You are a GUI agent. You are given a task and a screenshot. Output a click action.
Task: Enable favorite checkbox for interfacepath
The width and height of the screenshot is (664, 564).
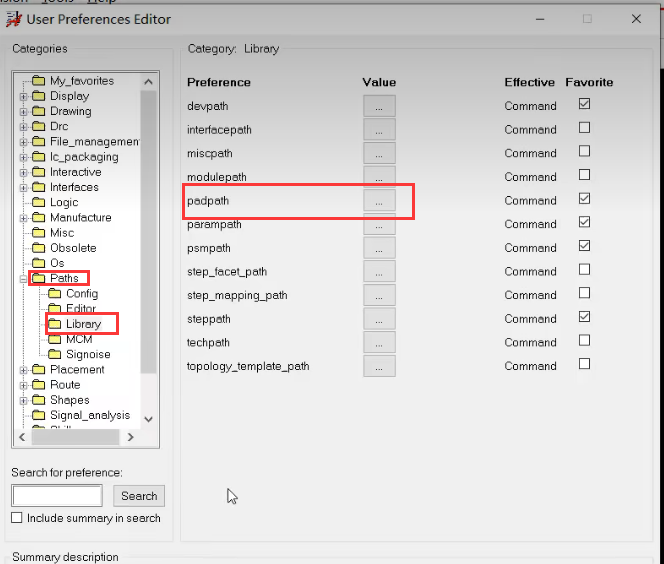tap(584, 128)
